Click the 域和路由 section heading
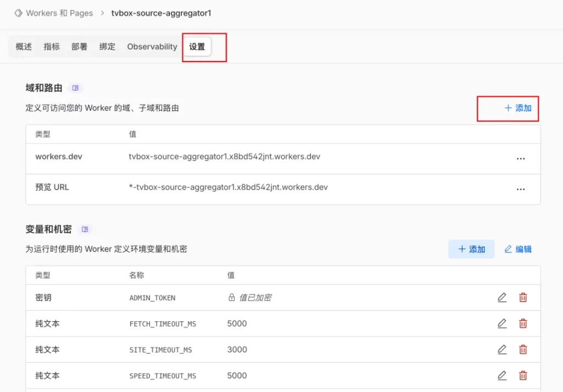Viewport: 563px width, 392px height. [x=44, y=88]
